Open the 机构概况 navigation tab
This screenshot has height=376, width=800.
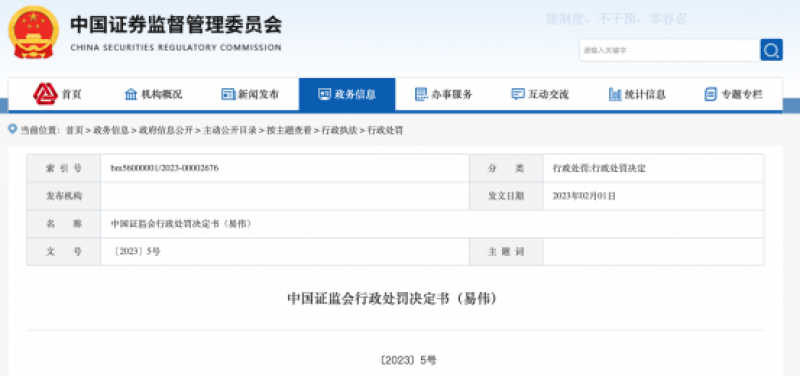pyautogui.click(x=154, y=94)
